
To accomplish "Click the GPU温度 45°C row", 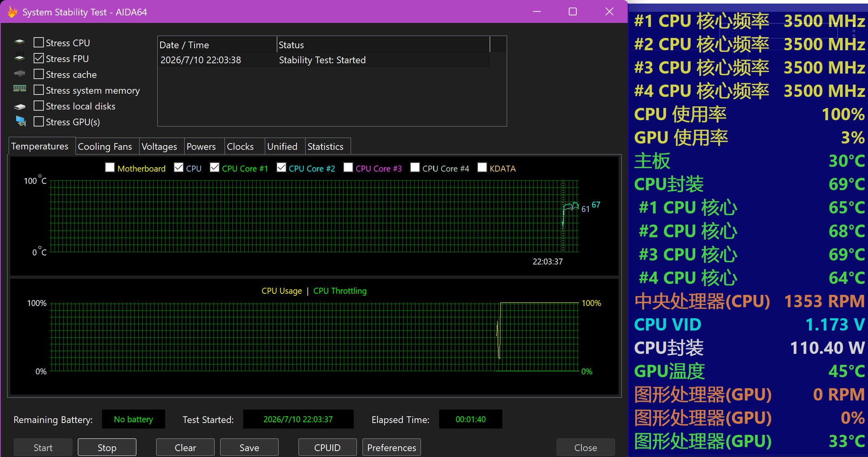I will tap(749, 371).
